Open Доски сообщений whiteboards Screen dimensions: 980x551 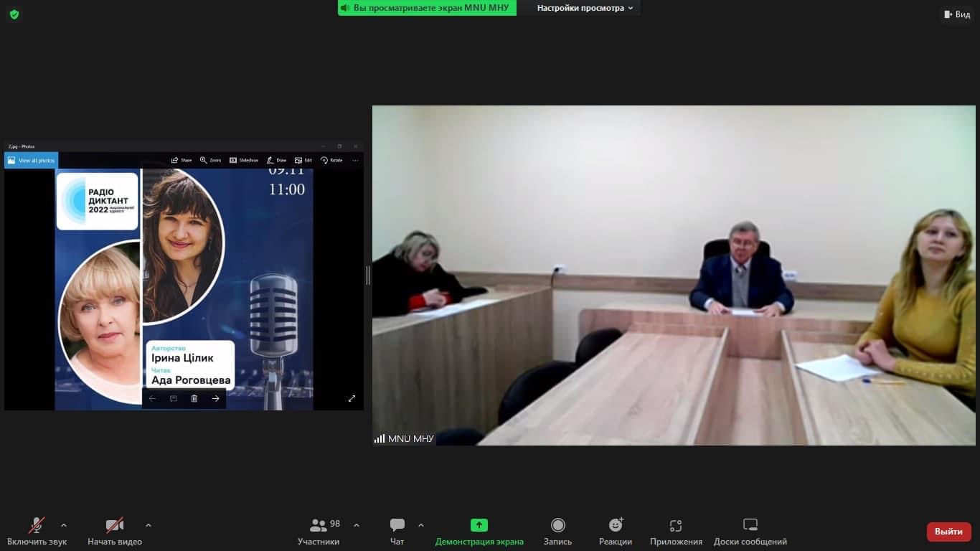(x=750, y=532)
